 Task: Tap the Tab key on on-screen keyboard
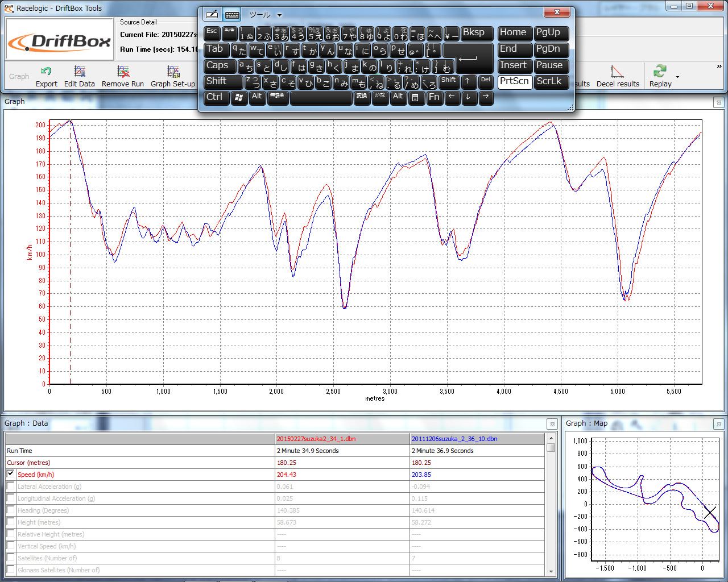[x=217, y=49]
